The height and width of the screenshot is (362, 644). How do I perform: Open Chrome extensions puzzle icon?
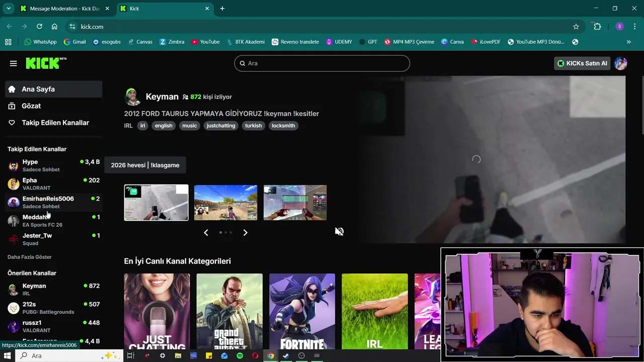click(597, 27)
